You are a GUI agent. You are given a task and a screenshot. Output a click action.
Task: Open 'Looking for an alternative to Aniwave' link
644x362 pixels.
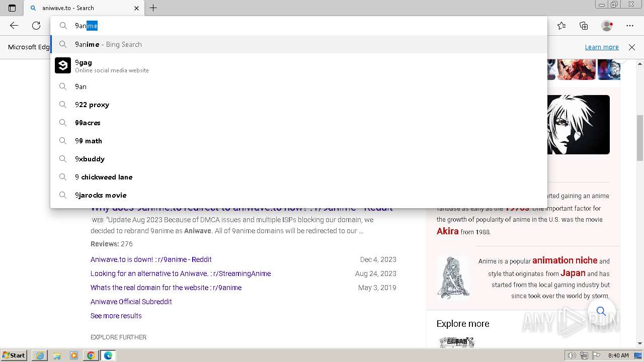pos(181,274)
